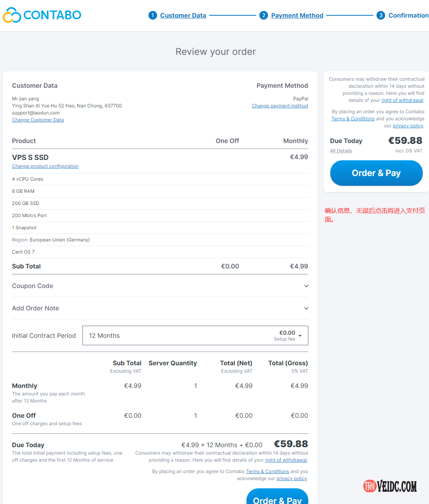429x504 pixels.
Task: Click step 2 number circle icon
Action: 264,15
